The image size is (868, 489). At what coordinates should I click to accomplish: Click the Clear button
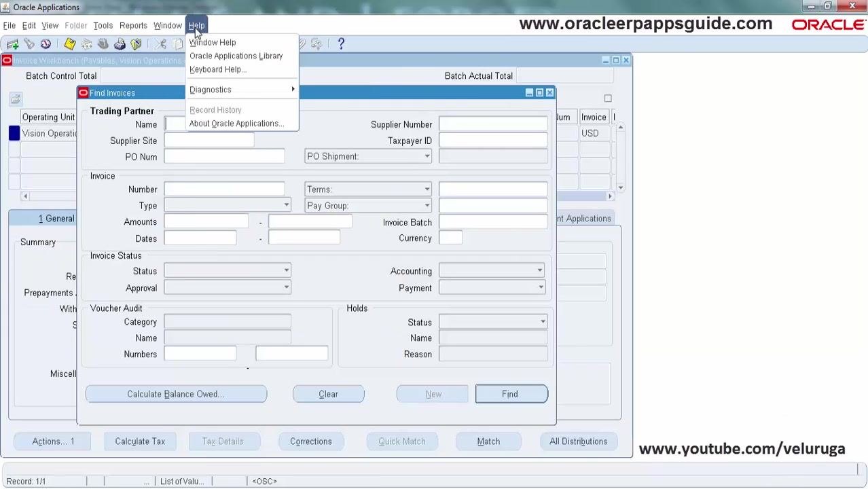point(329,394)
